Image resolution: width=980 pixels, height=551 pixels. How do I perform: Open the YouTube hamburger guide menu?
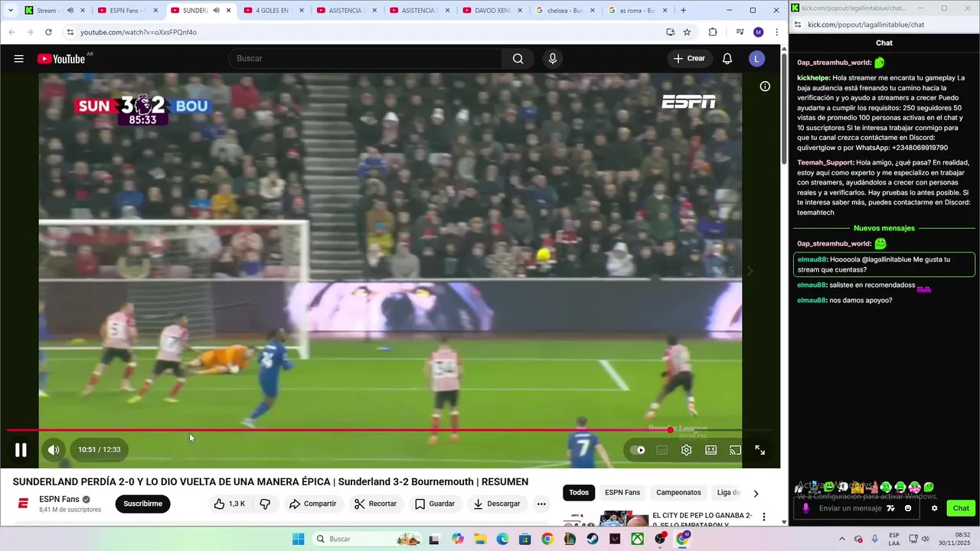pos(18,59)
